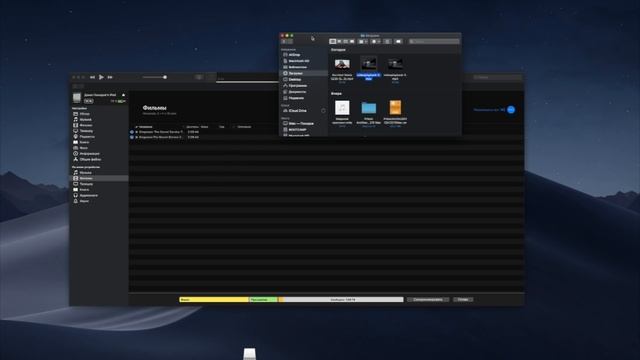Select first Empress movie row in iTunes
The height and width of the screenshot is (360, 640).
pyautogui.click(x=327, y=132)
